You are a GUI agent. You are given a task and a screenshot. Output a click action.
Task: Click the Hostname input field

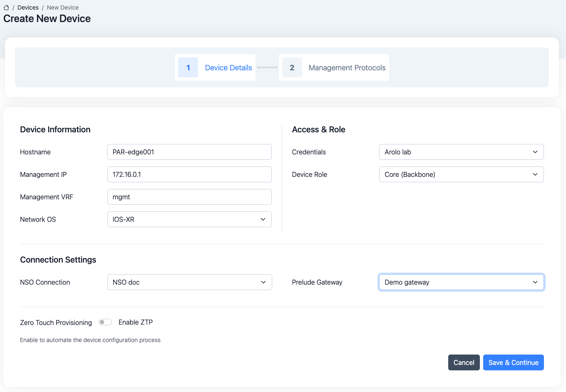pos(189,152)
